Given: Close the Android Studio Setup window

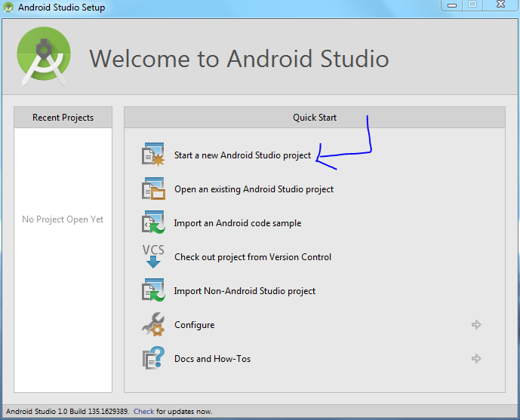Looking at the screenshot, I should 500,5.
